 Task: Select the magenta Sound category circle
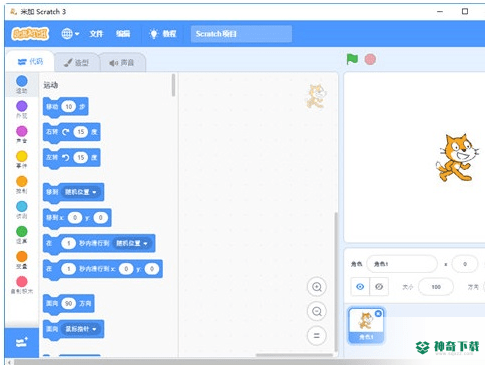[x=22, y=131]
